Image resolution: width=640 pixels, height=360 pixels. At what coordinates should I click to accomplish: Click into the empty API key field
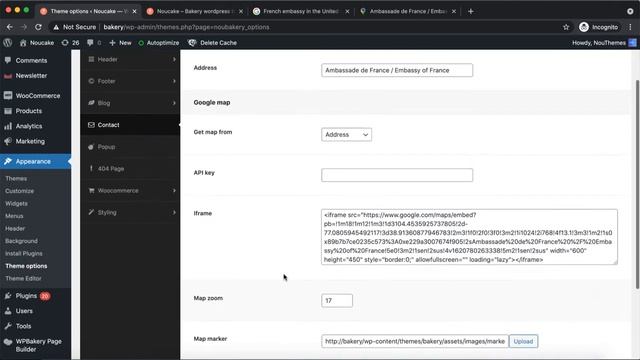point(397,175)
